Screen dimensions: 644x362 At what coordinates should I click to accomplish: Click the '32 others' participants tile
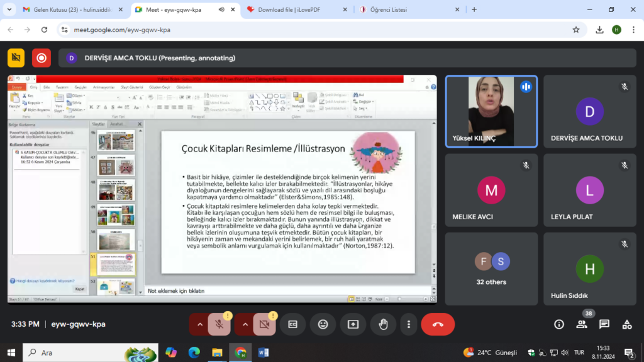coord(491,268)
